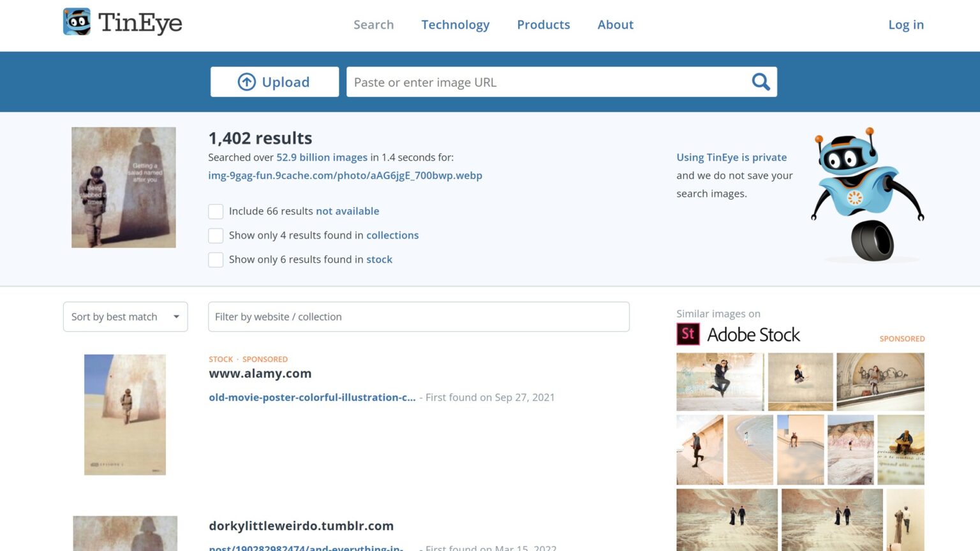Open the old-movie-poster-colorful-illustration result link
Screen dimensions: 980x551
tap(312, 397)
